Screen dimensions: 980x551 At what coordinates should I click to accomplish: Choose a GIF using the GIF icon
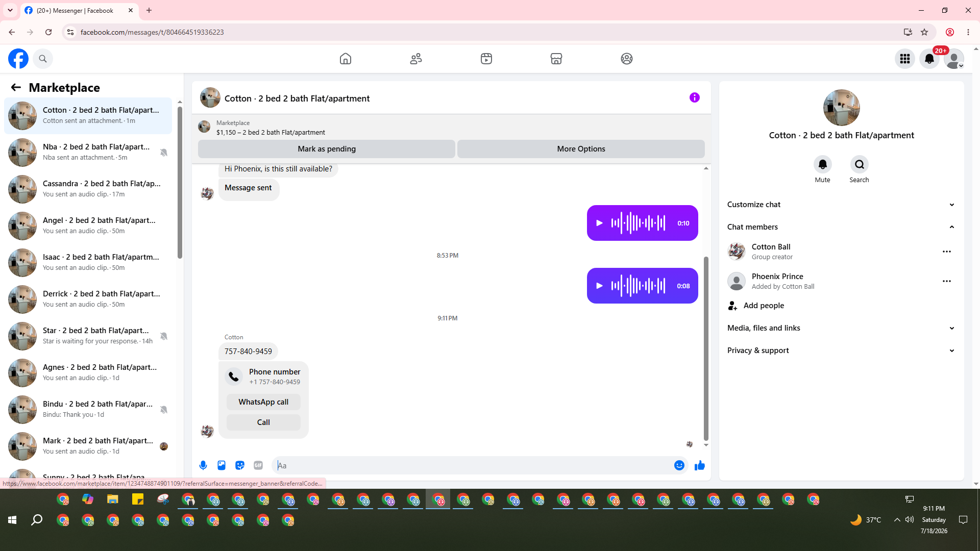pos(258,465)
